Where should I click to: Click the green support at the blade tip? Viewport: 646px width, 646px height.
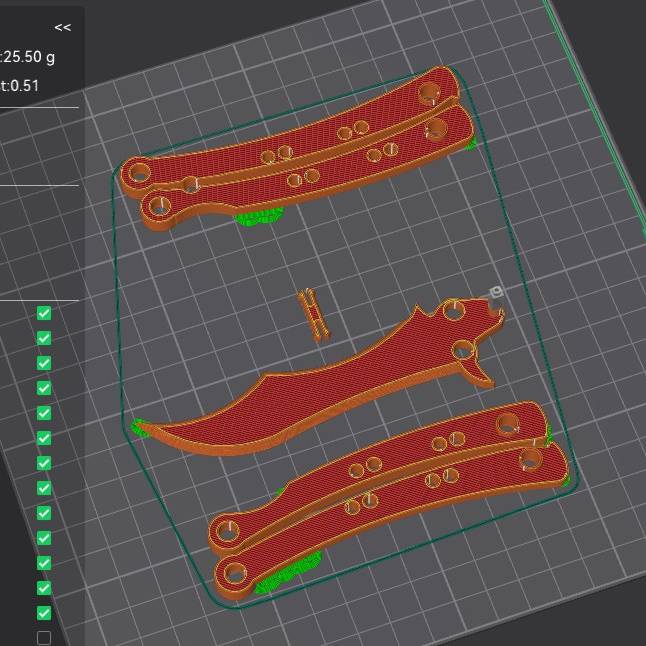[139, 428]
